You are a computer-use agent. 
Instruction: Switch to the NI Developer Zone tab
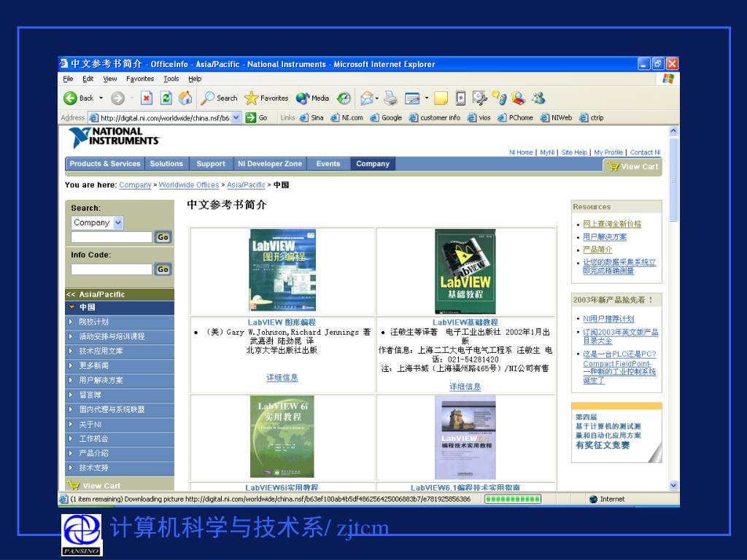coord(270,163)
